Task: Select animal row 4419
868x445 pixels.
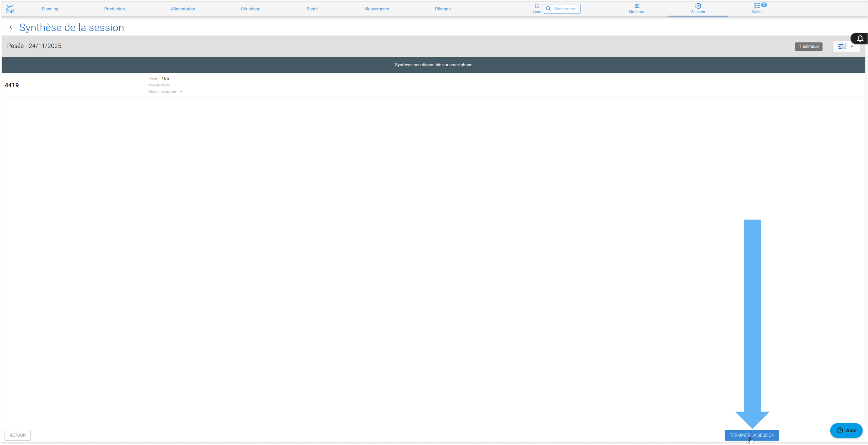Action: [433, 85]
